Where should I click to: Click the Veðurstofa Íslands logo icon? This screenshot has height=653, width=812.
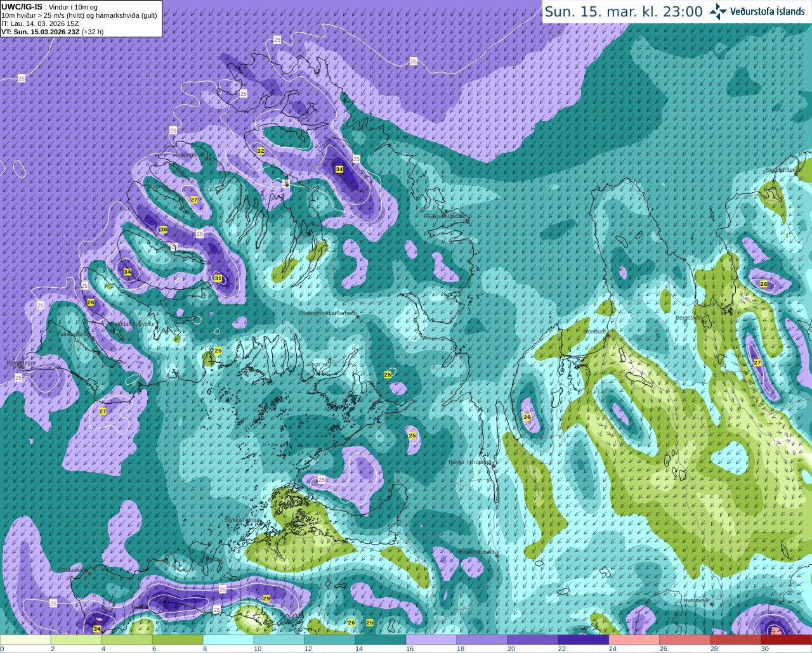[x=718, y=11]
